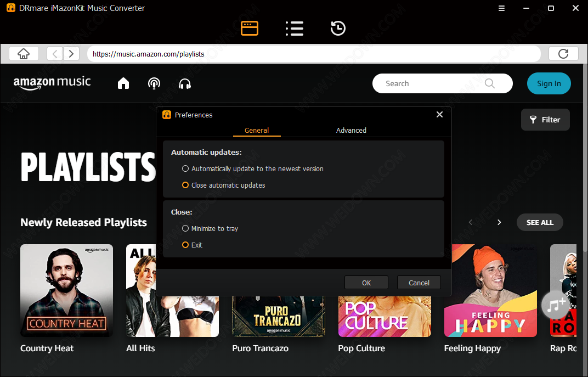Image resolution: width=588 pixels, height=377 pixels.
Task: Close the Preferences dialog
Action: 439,114
